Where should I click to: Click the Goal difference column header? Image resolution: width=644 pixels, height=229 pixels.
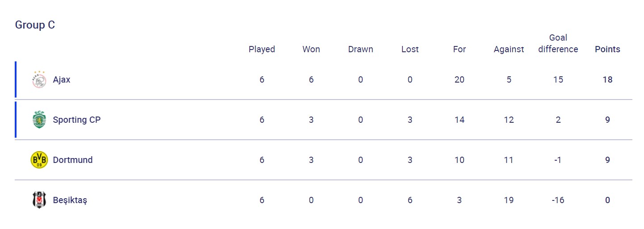tap(558, 44)
